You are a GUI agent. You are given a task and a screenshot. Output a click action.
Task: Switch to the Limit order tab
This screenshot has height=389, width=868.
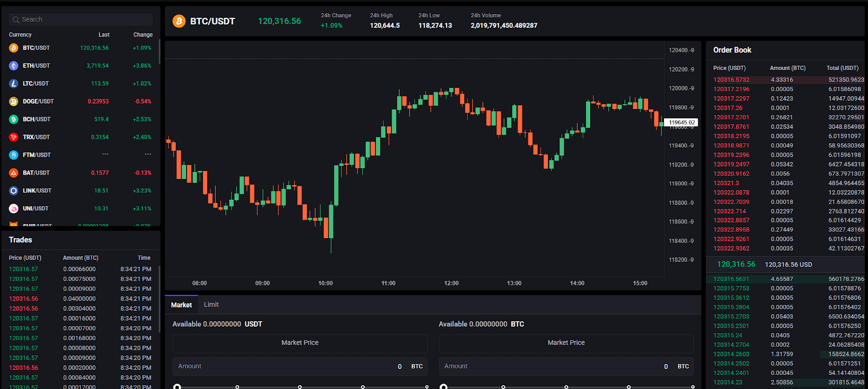pos(211,305)
